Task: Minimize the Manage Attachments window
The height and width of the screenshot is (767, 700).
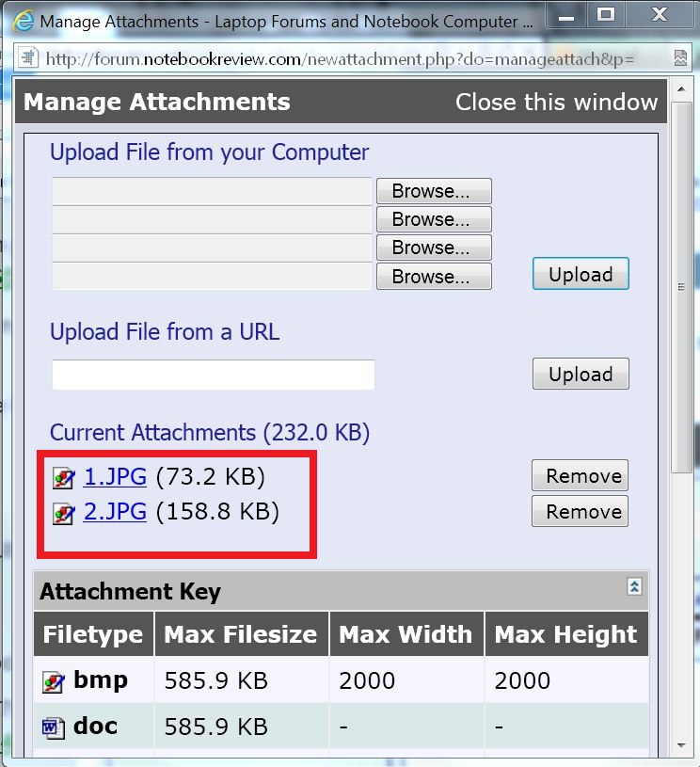Action: (x=566, y=16)
